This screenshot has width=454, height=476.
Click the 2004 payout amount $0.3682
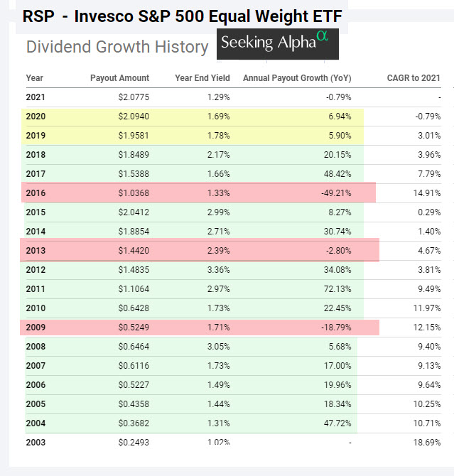click(133, 423)
